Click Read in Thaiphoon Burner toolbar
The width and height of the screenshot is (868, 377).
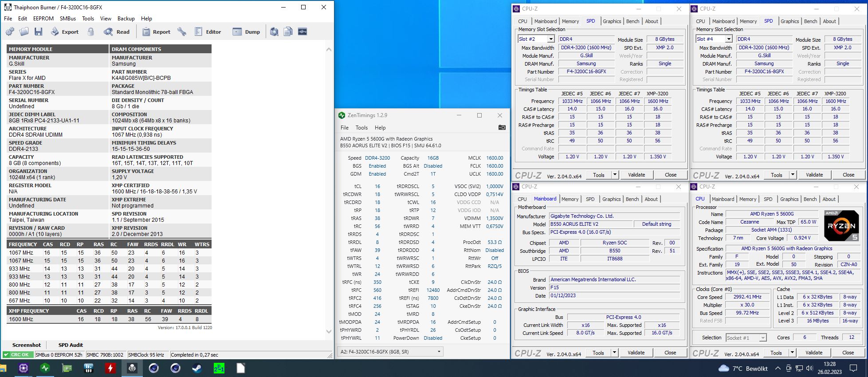[x=117, y=31]
